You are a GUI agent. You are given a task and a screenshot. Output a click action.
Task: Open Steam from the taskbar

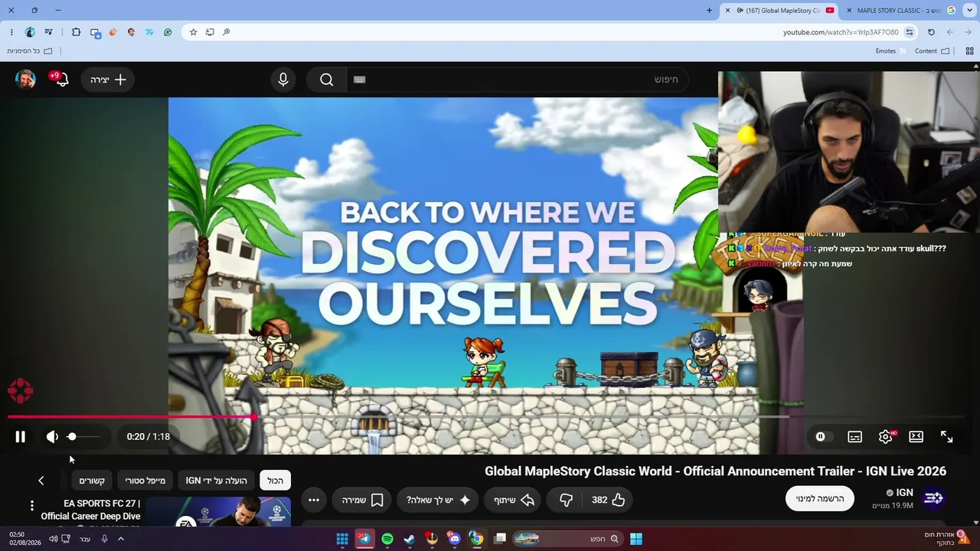[410, 539]
